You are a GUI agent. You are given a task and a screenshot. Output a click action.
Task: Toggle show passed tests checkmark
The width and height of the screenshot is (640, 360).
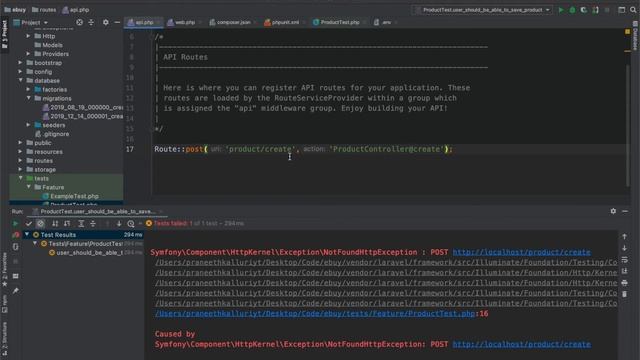(29, 223)
